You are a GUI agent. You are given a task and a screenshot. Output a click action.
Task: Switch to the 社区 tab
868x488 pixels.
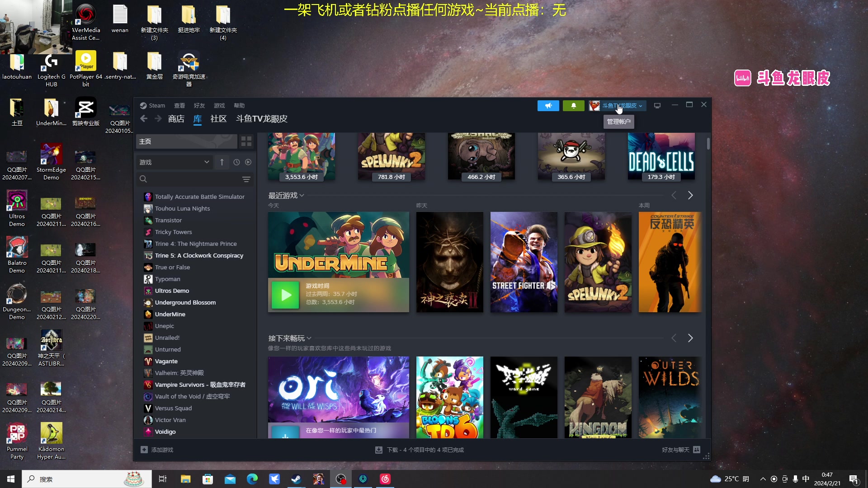(x=218, y=119)
